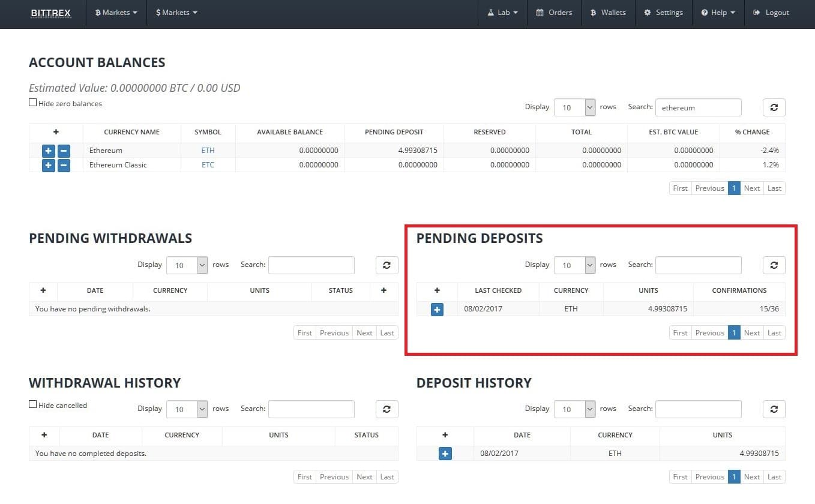815x504 pixels.
Task: Open the rows count dropdown in Account Balances
Action: 574,107
